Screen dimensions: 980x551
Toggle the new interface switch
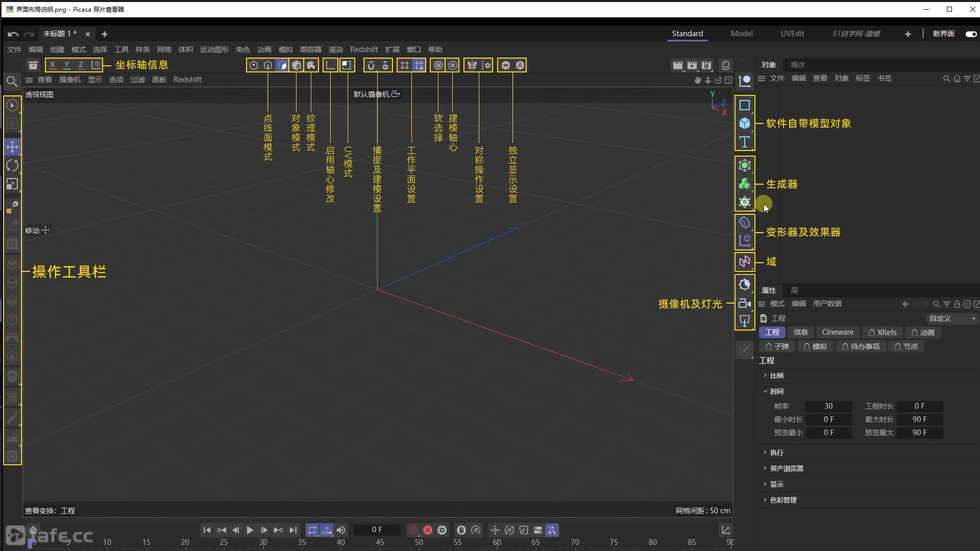point(971,34)
